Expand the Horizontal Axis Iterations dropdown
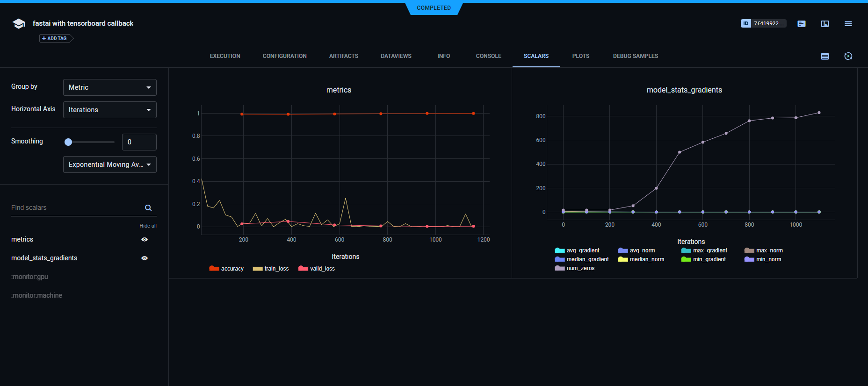This screenshot has width=868, height=386. (x=110, y=110)
